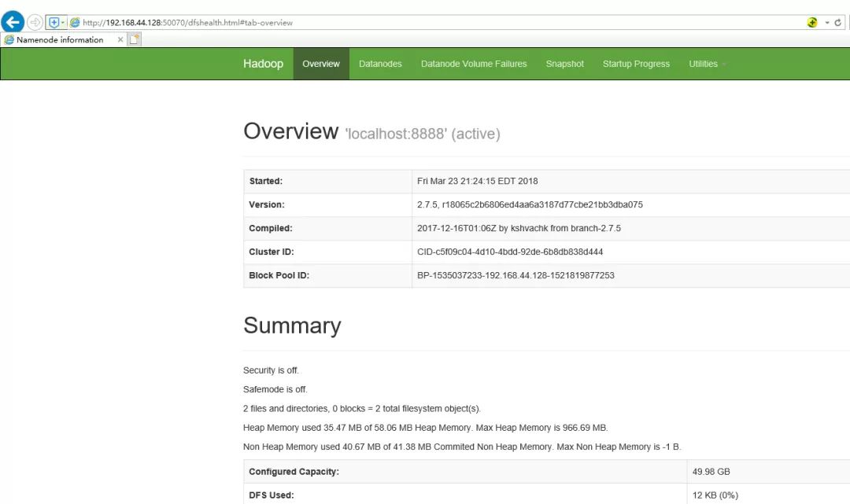
Task: Close the Namenode information tab
Action: [x=120, y=39]
